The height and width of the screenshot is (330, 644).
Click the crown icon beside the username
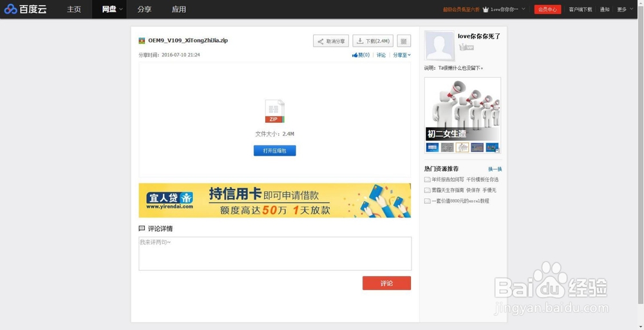pos(486,10)
